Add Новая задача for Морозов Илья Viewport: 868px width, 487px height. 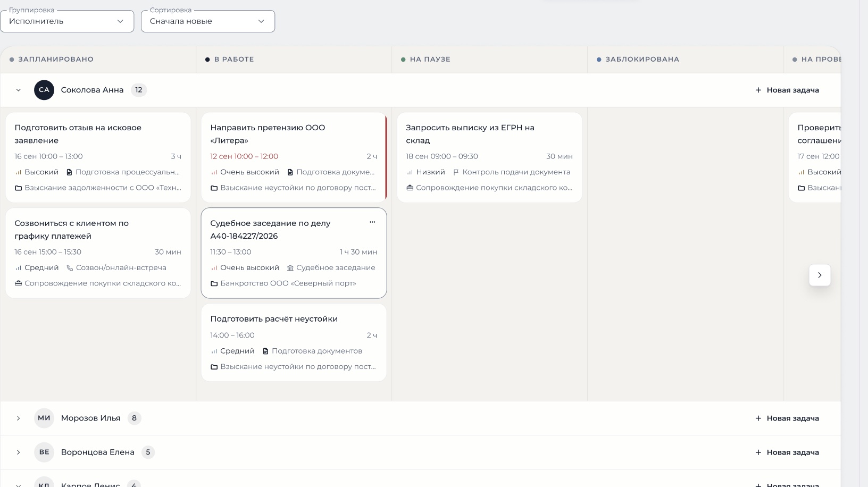[x=787, y=418]
